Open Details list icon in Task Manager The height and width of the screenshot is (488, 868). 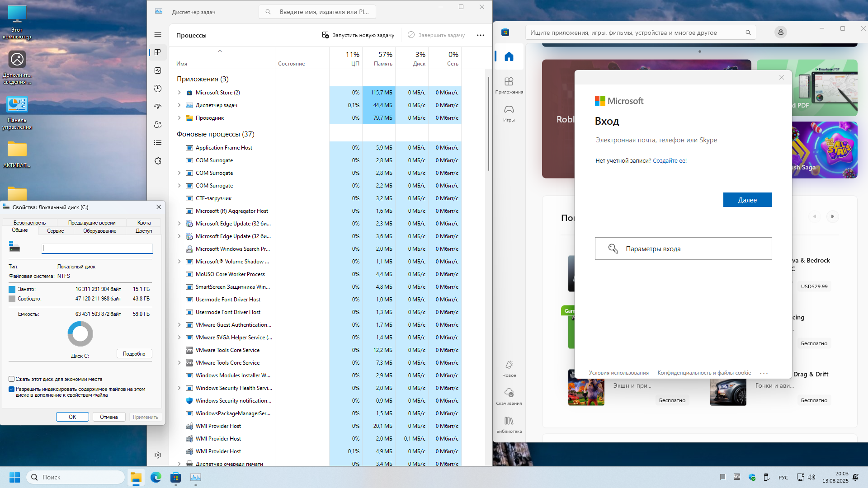158,143
